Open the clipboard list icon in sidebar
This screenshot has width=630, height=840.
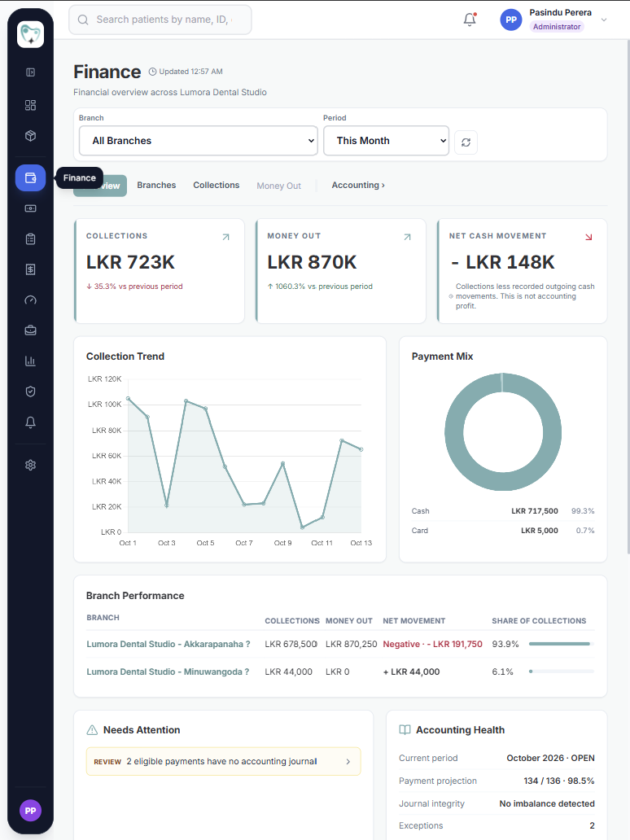coord(31,239)
